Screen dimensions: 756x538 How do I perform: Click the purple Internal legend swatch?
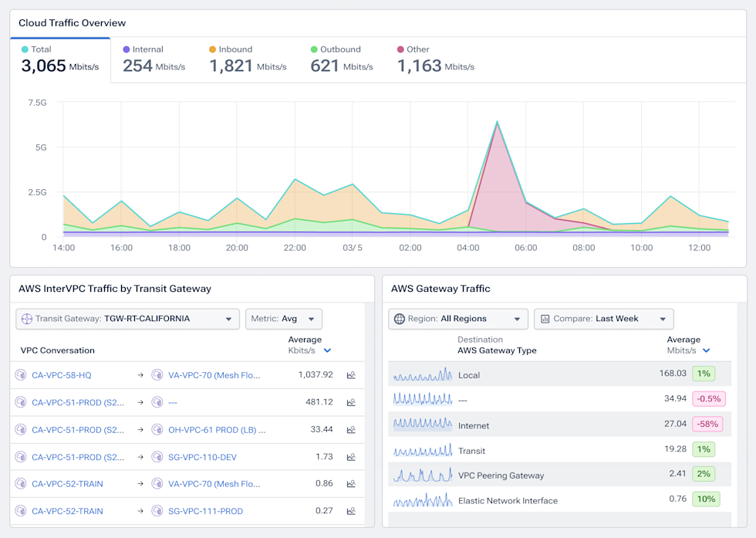127,49
